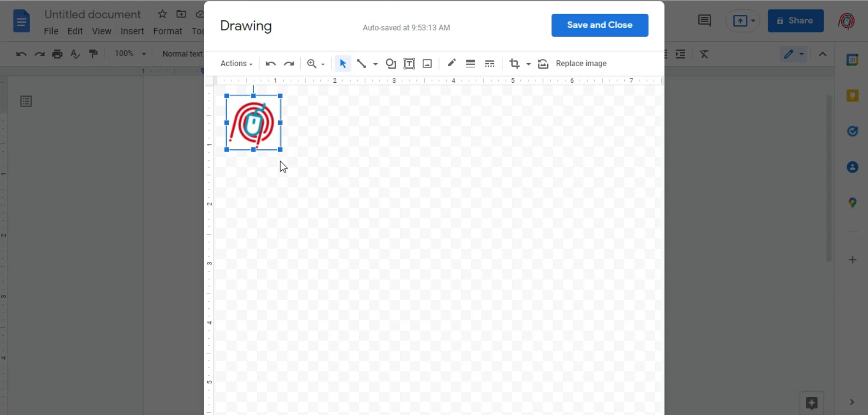
Task: Click the Google Docs home icon
Action: 21,21
